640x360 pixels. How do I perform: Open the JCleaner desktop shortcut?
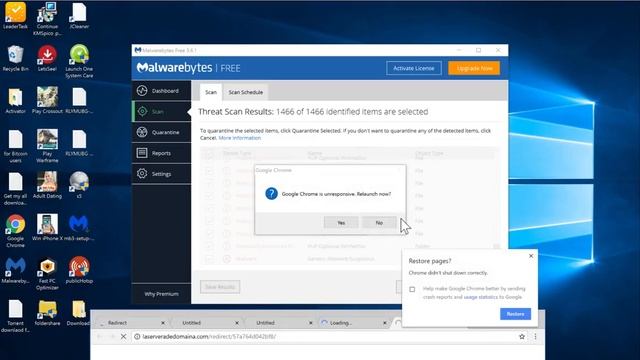pos(79,16)
